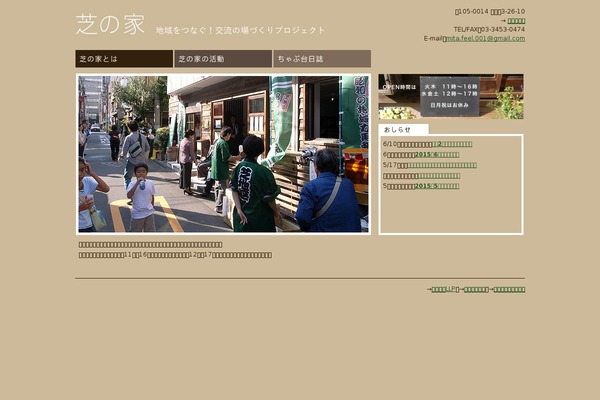Screen dimensions: 600x400
Task: Open the 6/10 news item link
Action: pyautogui.click(x=452, y=144)
